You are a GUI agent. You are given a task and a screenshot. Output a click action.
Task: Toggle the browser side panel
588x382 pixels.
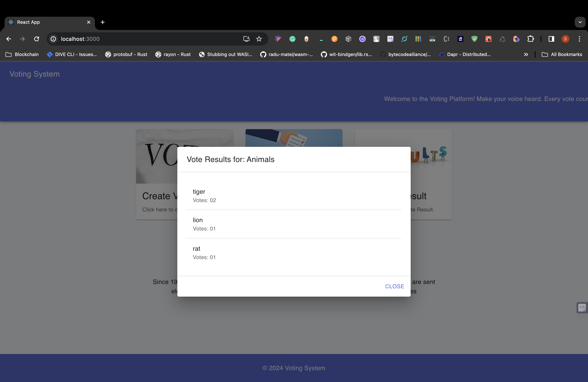click(551, 39)
